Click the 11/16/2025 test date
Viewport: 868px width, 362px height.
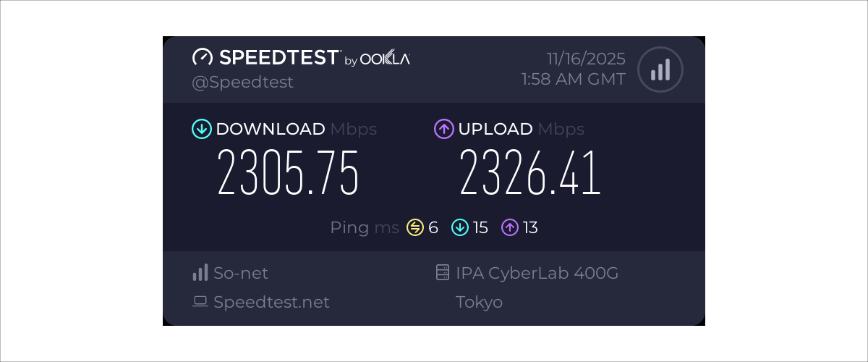[586, 58]
